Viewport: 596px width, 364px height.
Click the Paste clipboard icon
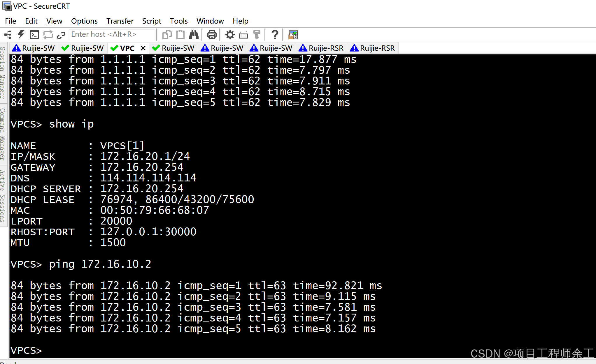180,35
